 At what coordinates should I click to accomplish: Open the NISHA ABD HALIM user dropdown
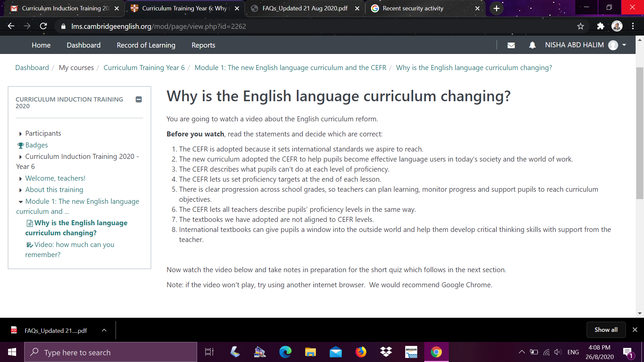pyautogui.click(x=624, y=45)
